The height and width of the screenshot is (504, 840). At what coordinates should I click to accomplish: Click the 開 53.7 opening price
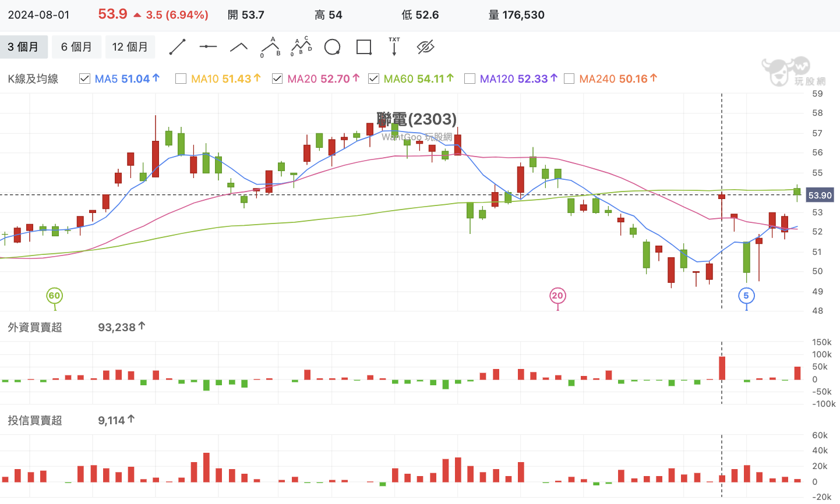tap(246, 15)
